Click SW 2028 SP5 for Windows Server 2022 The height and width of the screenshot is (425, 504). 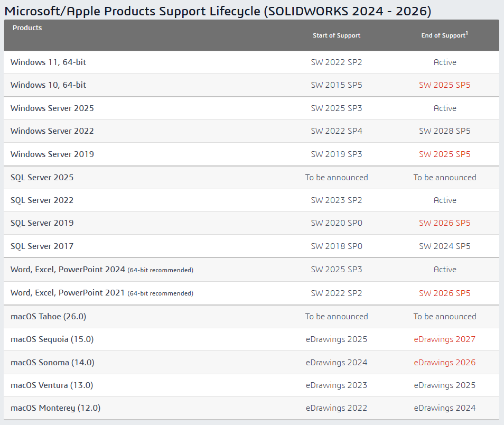pyautogui.click(x=444, y=131)
